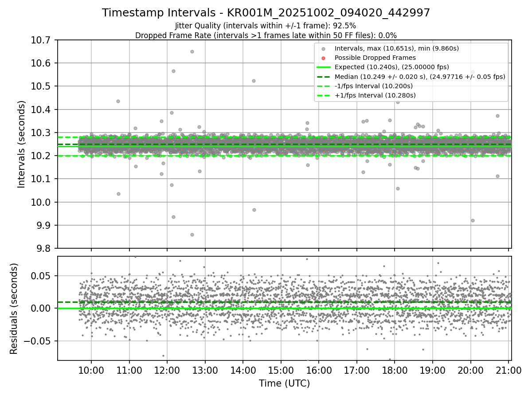This screenshot has width=532, height=399.
Task: Click the 10.4 y-axis tick label
Action: click(x=40, y=110)
